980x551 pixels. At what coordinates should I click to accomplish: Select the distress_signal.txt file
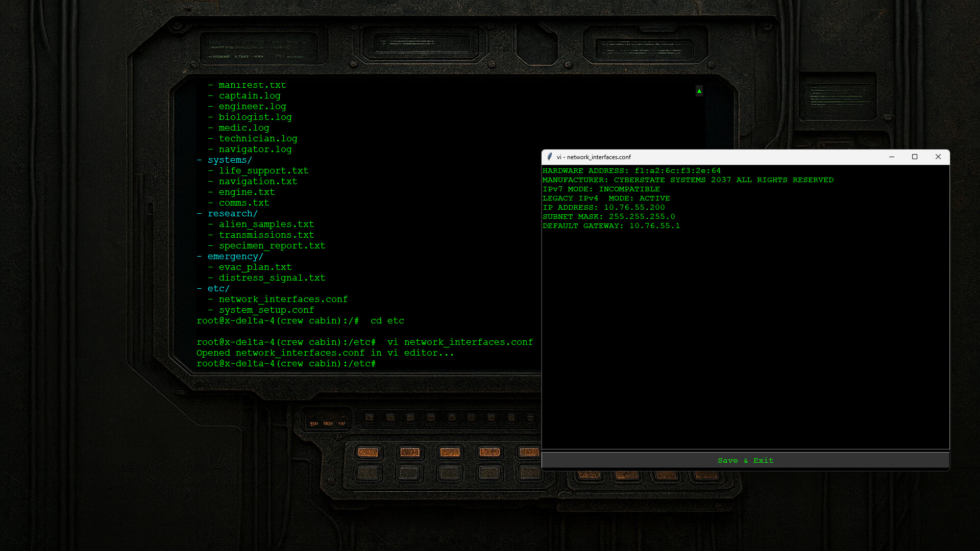(272, 278)
